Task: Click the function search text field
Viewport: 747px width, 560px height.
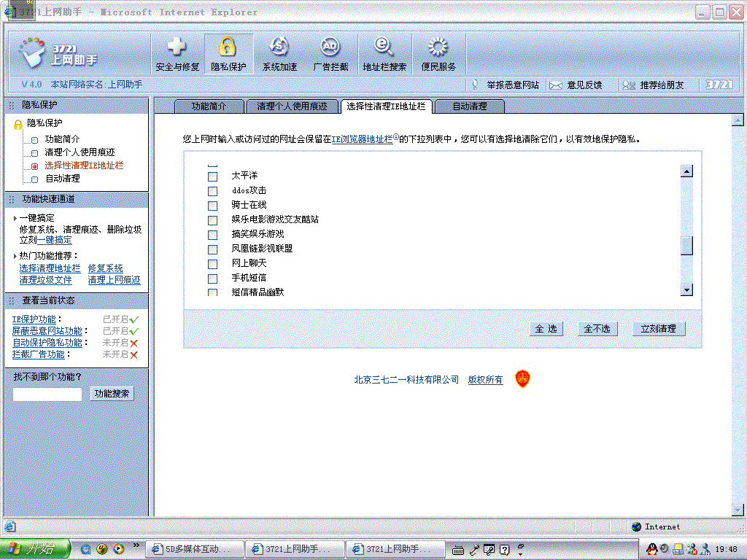Action: click(x=47, y=394)
